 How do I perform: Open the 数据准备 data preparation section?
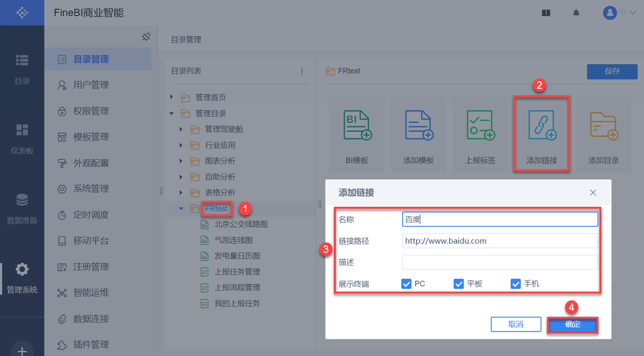click(x=22, y=209)
